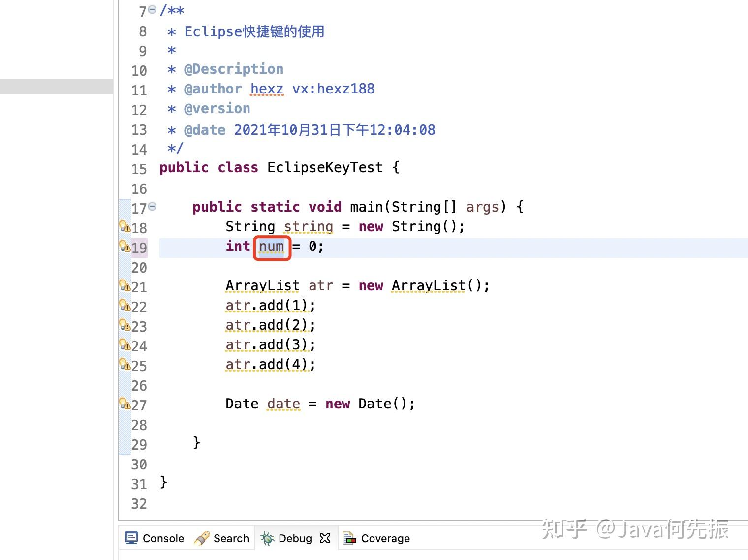The image size is (748, 560).
Task: Click the closing brace on line 29
Action: coord(196,443)
